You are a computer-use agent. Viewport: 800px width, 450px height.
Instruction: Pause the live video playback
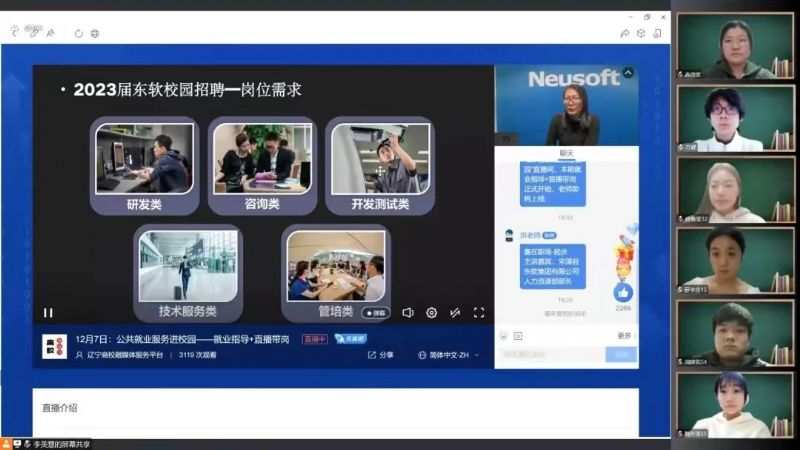48,313
